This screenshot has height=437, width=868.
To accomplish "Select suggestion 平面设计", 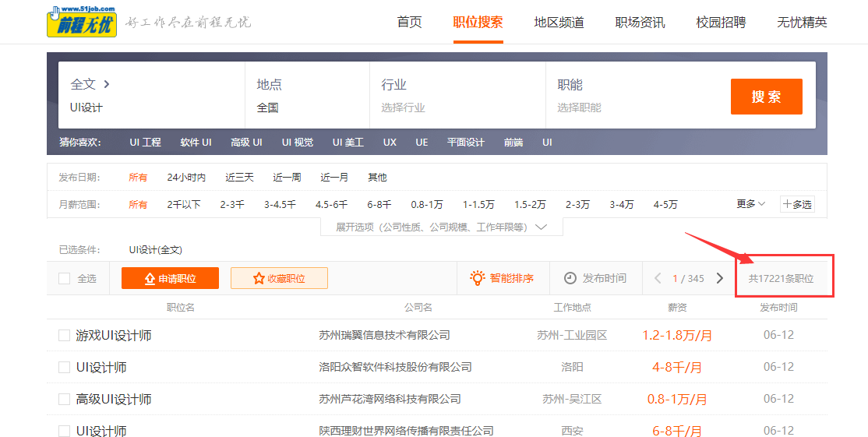I will click(x=465, y=143).
